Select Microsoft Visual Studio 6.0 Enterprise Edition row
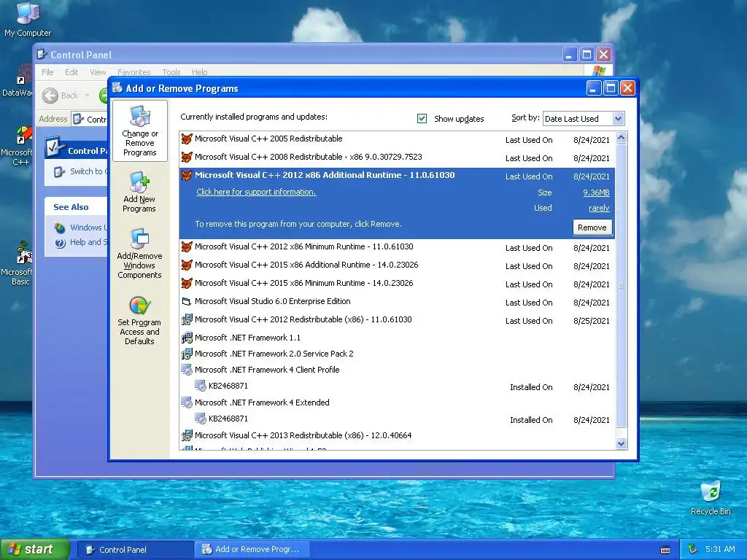This screenshot has height=560, width=747. (398, 301)
